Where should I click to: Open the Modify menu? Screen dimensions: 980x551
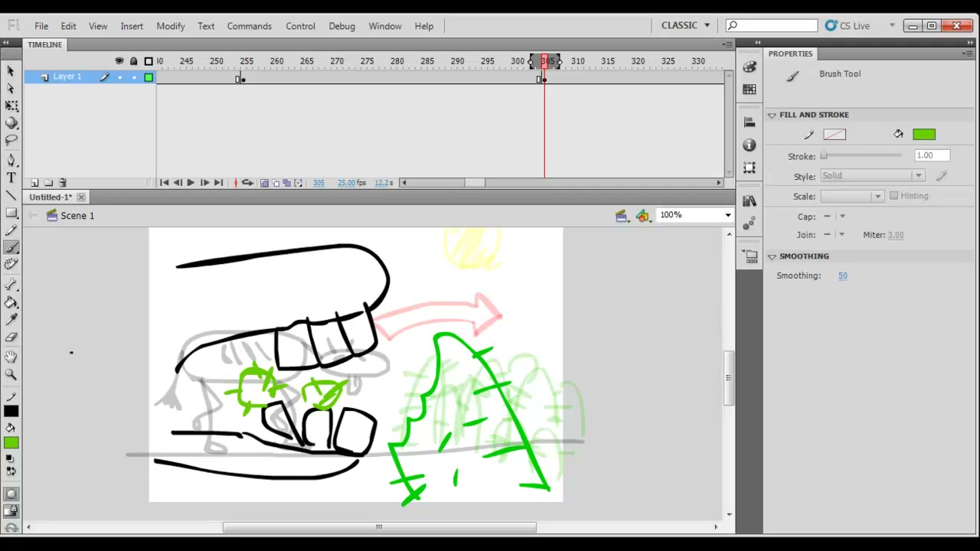[x=170, y=26]
